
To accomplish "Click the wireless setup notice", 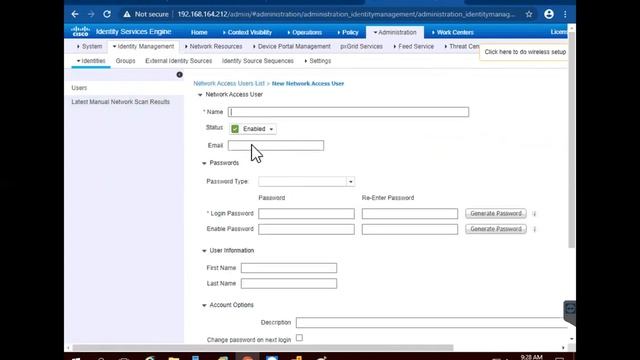I will [x=525, y=52].
